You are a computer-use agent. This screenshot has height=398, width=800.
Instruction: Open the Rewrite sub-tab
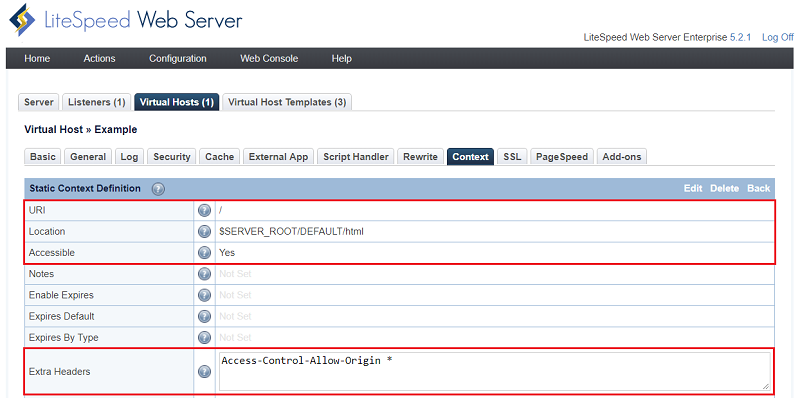[420, 157]
